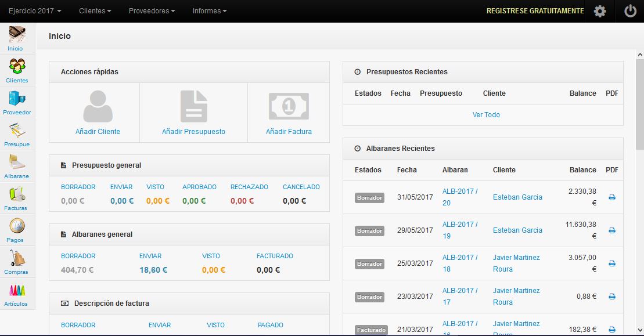
Task: Open Javier Martinez Roura on 23/03/2017 row
Action: tap(516, 297)
